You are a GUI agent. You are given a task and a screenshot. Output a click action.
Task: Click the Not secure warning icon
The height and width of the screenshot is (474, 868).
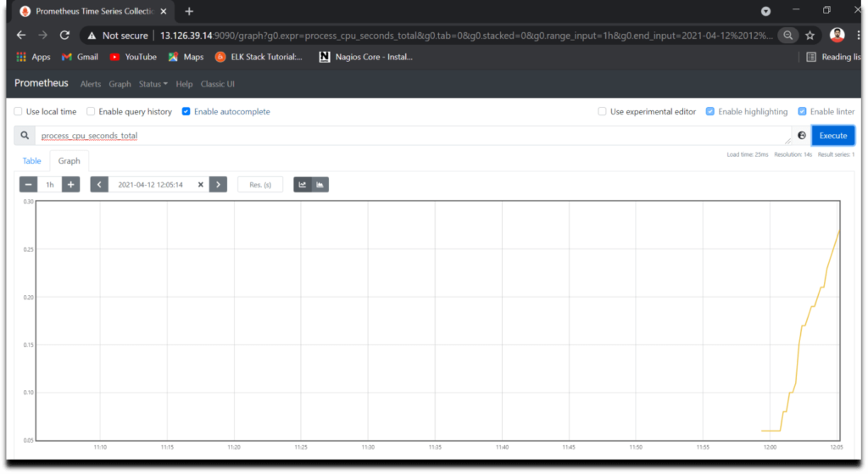pyautogui.click(x=92, y=36)
